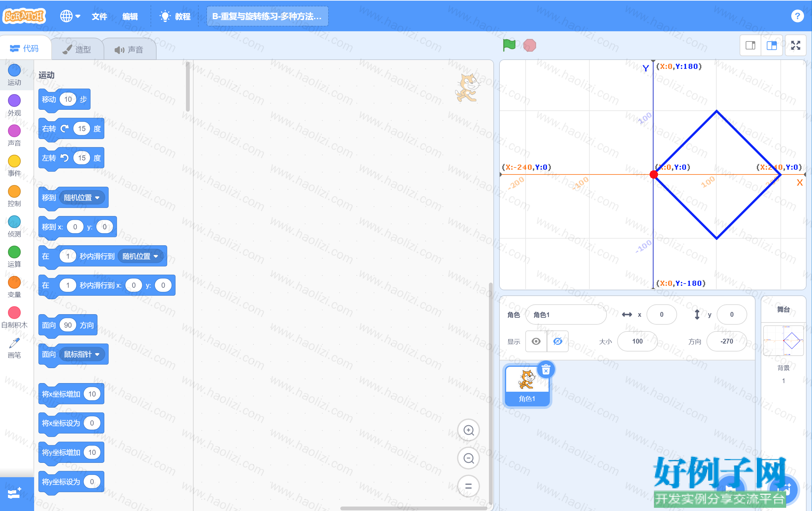Click the counterclockwise arrow in 左转 block

(x=64, y=158)
